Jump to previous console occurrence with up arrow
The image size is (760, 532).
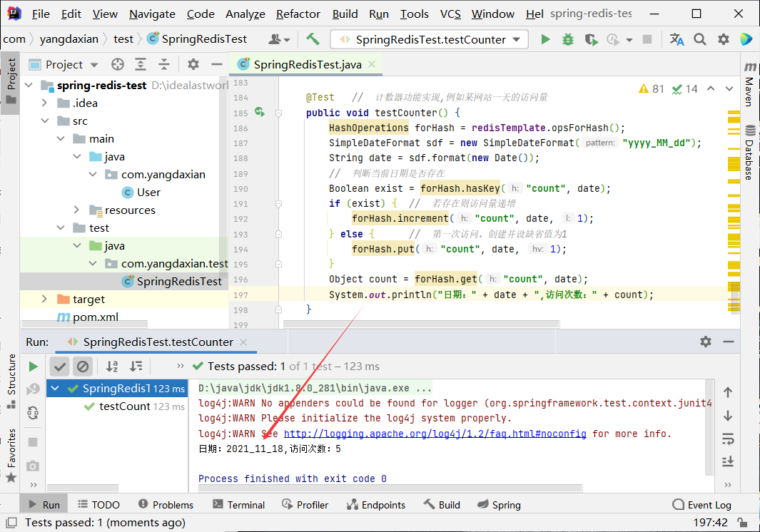point(728,392)
